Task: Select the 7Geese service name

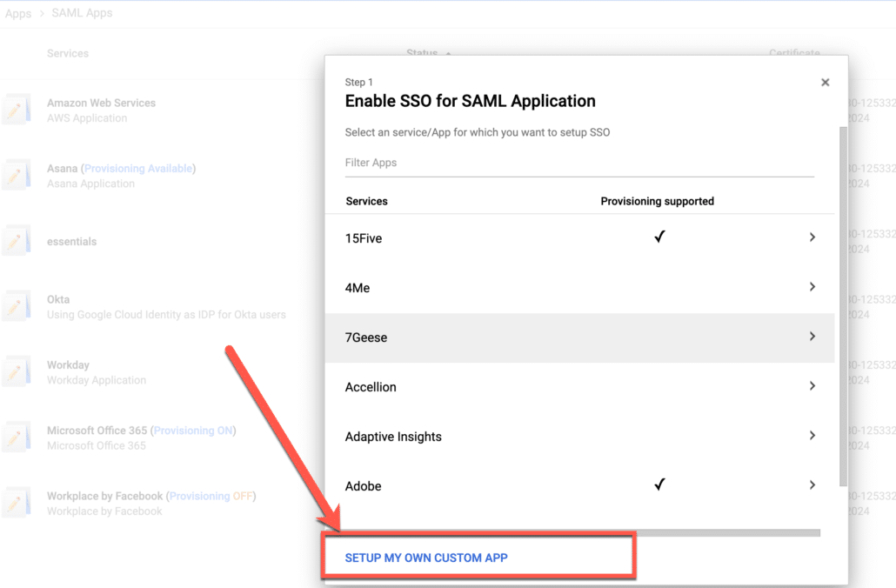Action: pyautogui.click(x=365, y=337)
